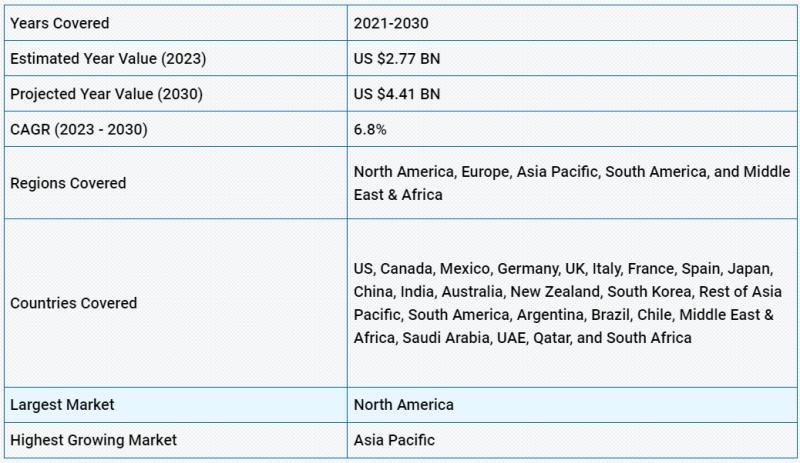Click the text North America, Europe, Asia Pacific

[x=476, y=172]
